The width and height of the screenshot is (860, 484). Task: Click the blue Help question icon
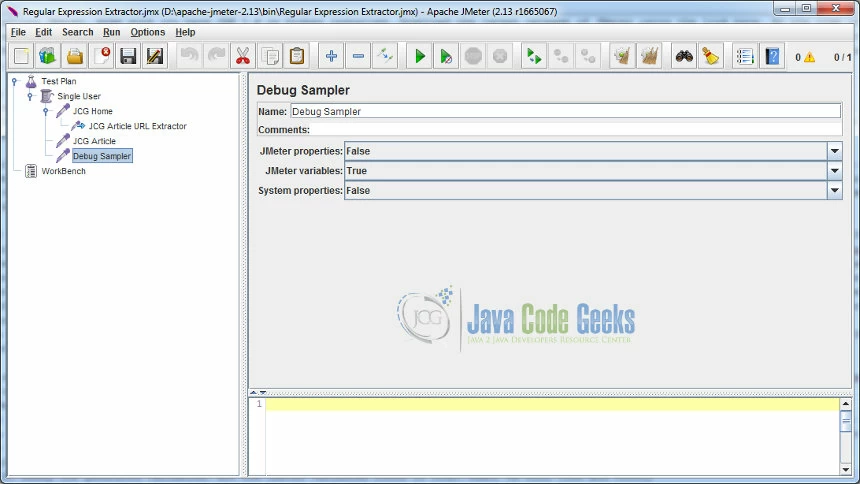pos(772,56)
